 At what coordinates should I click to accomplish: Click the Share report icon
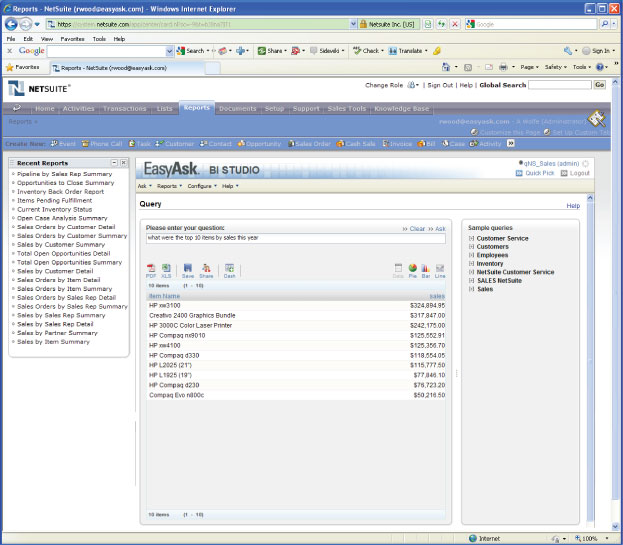[x=206, y=271]
